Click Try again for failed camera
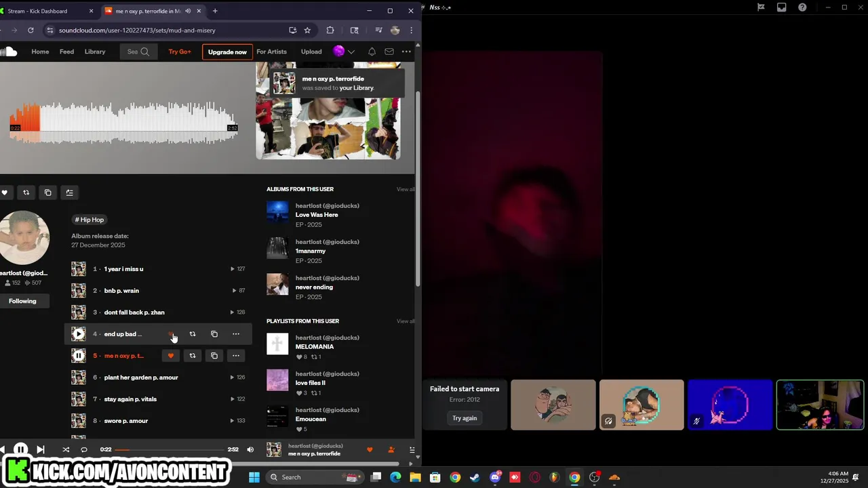This screenshot has height=488, width=868. coord(465,418)
